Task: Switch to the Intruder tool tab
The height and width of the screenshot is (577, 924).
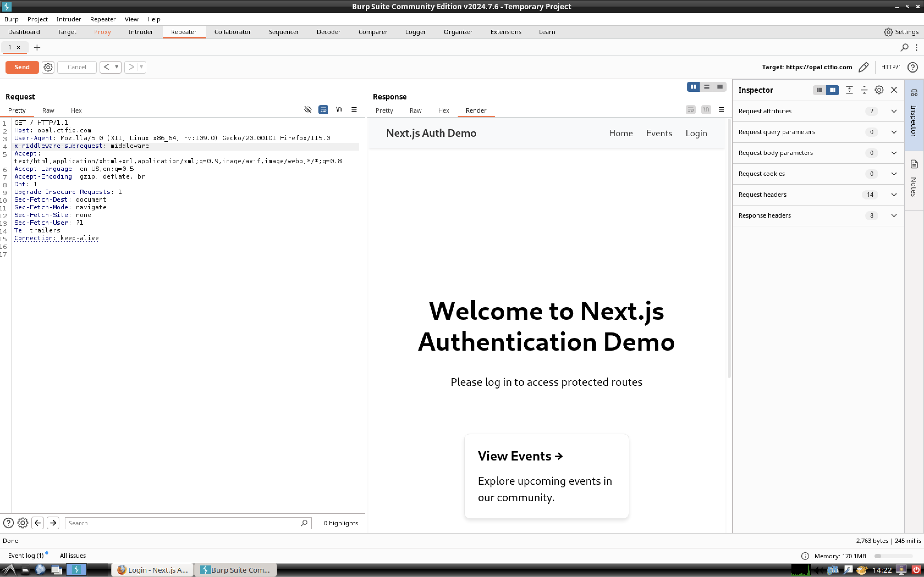Action: 141,32
